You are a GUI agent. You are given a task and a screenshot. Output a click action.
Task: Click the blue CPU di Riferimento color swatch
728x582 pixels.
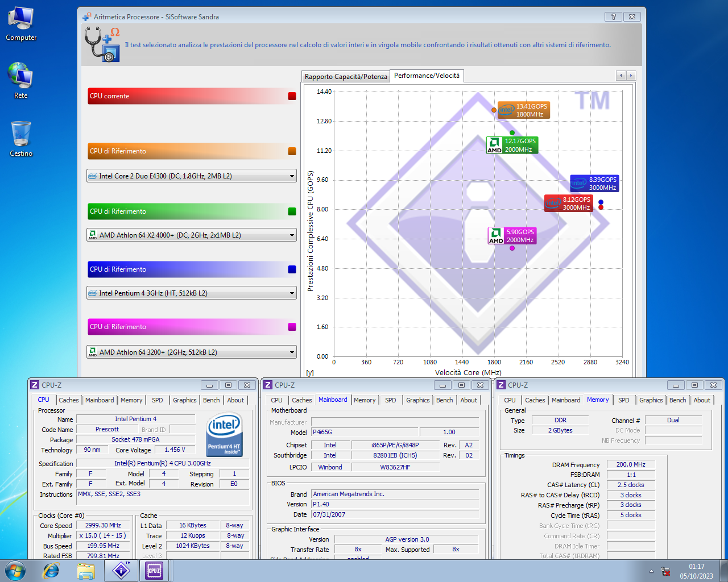[x=292, y=269]
